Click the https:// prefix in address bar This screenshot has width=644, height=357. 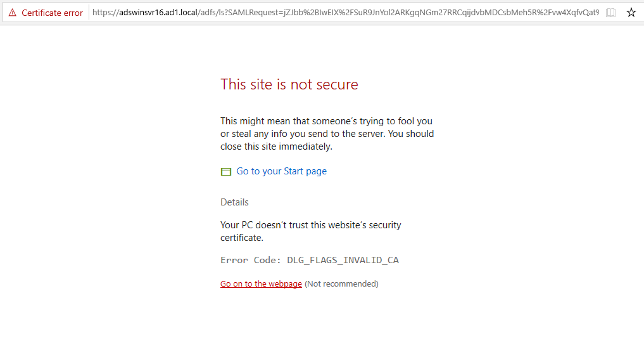click(106, 12)
